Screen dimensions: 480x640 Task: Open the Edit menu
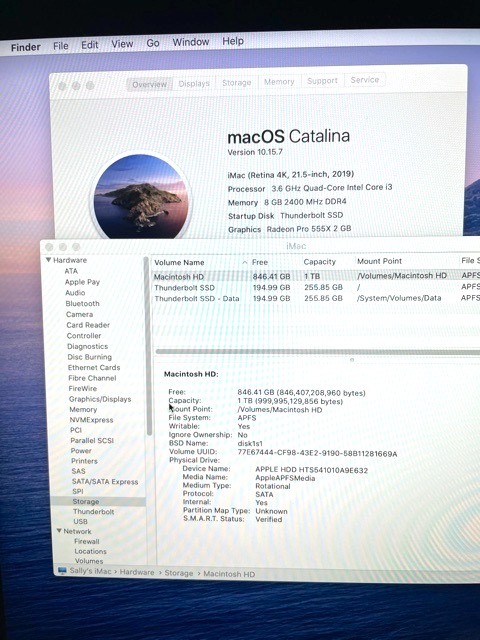89,44
